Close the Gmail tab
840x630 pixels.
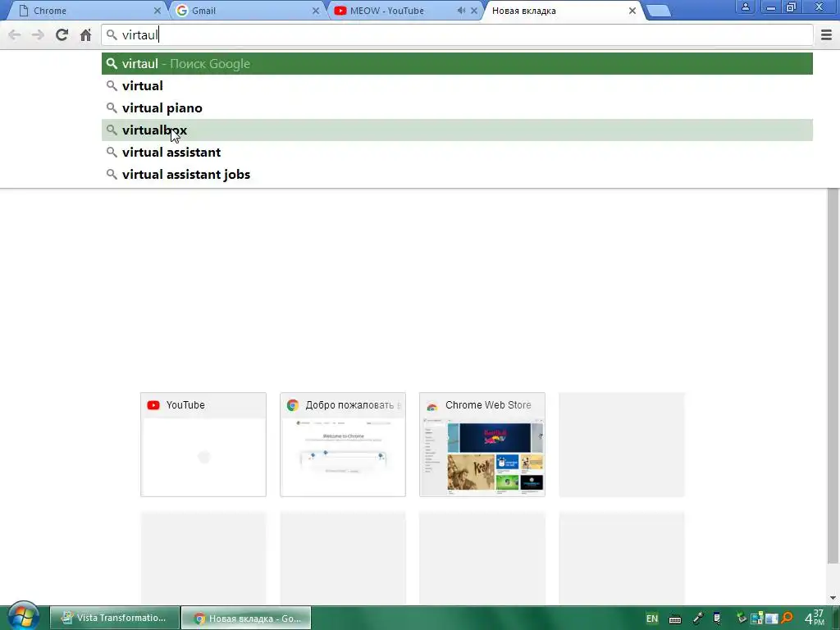click(316, 11)
